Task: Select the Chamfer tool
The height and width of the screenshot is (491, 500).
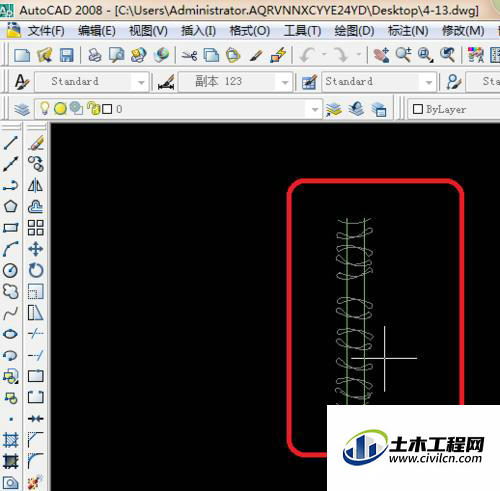Action: [x=36, y=440]
